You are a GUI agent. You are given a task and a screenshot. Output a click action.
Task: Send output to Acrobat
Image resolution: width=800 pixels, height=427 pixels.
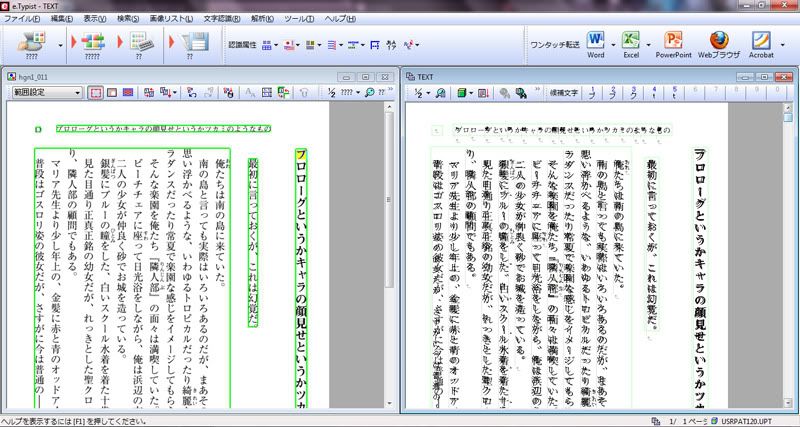(761, 44)
